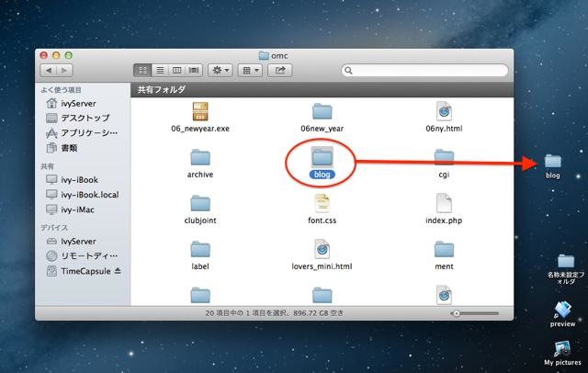The width and height of the screenshot is (588, 373).
Task: Select the 06_newyear.exe file icon
Action: click(x=200, y=113)
